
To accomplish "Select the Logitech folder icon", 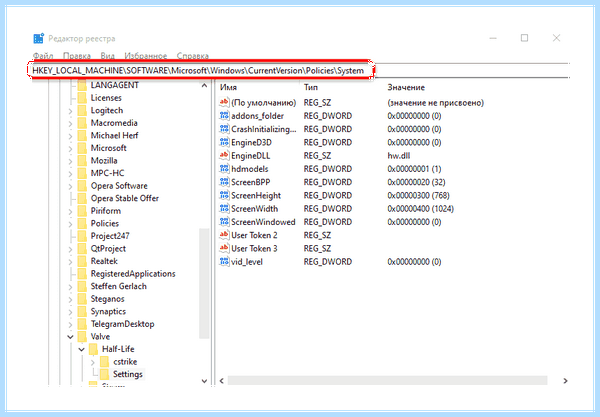I will pyautogui.click(x=82, y=111).
